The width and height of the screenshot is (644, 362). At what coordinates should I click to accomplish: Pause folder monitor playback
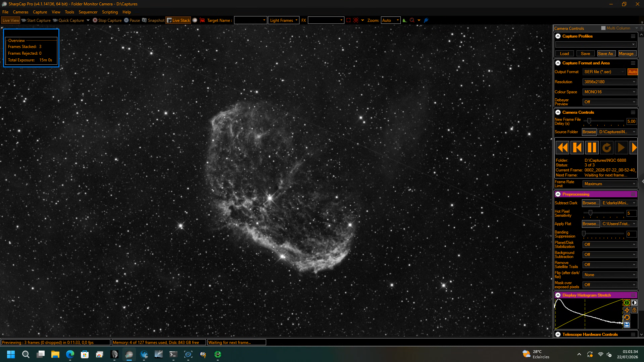(x=592, y=148)
